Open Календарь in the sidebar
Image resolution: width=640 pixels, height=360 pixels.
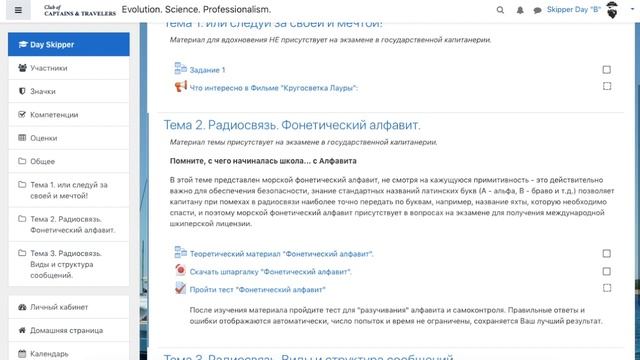(x=69, y=352)
